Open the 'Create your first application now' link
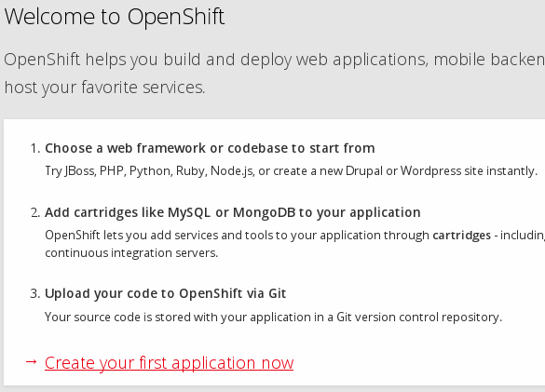545x392 pixels. click(x=170, y=363)
